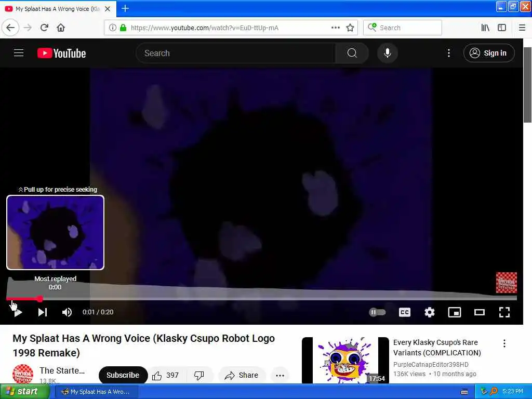Click the browser forward arrow

click(28, 28)
